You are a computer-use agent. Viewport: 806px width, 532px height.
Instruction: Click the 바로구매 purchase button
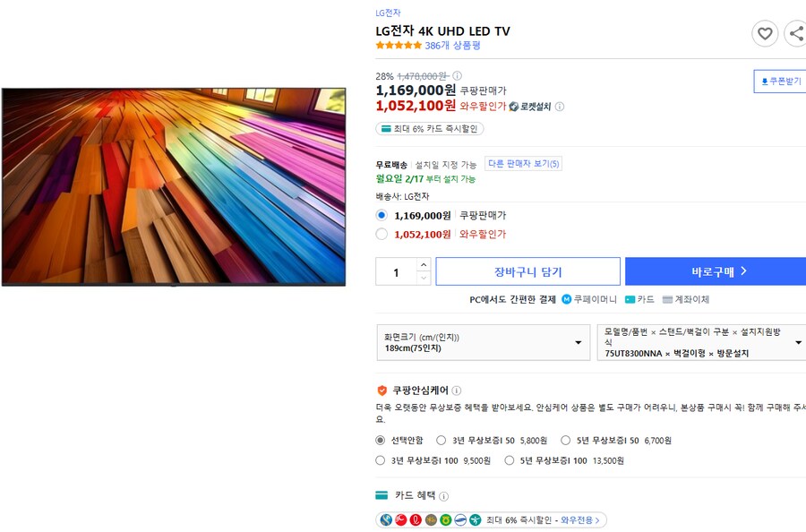715,270
